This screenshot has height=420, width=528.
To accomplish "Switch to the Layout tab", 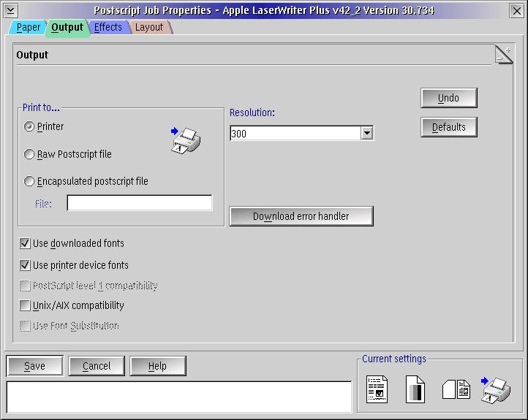I will pos(149,27).
